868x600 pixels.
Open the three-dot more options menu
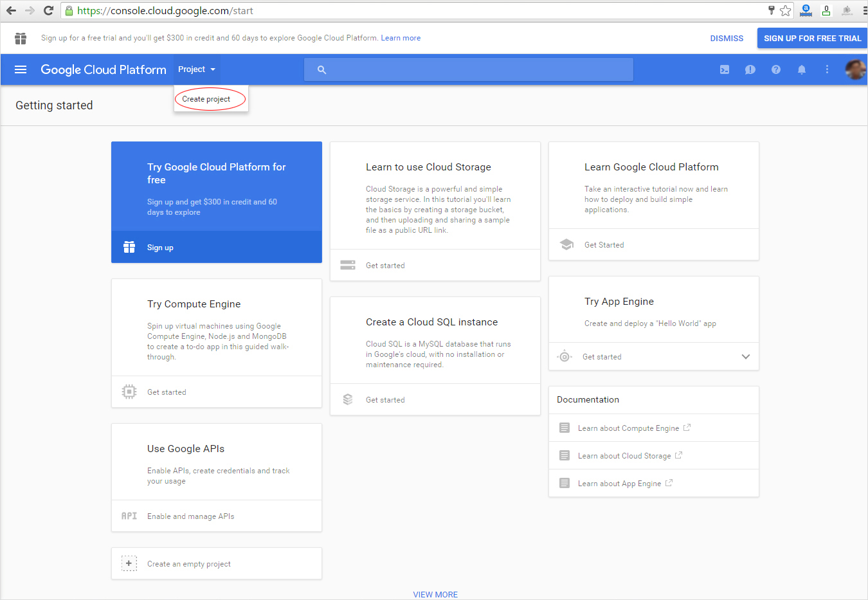827,69
